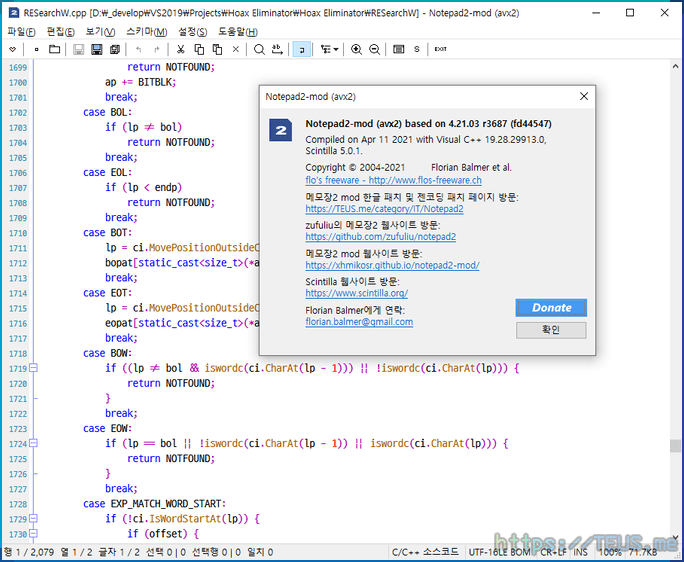Click the delete X icon in toolbar
This screenshot has width=684, height=562.
[x=236, y=49]
